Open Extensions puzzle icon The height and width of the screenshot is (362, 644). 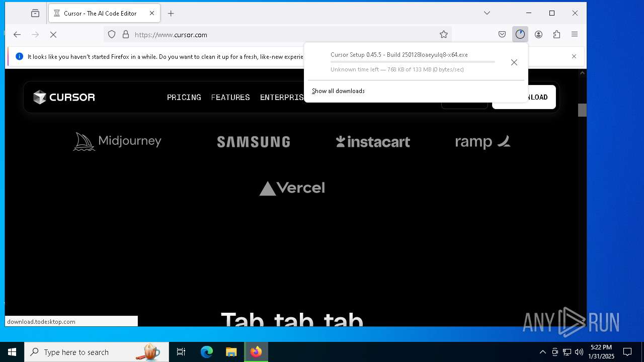click(556, 35)
